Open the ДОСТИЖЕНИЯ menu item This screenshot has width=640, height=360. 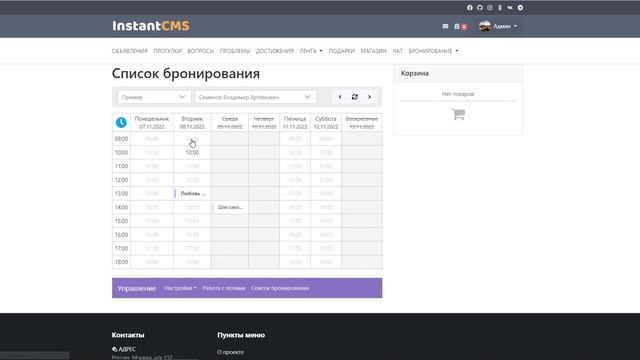(275, 51)
